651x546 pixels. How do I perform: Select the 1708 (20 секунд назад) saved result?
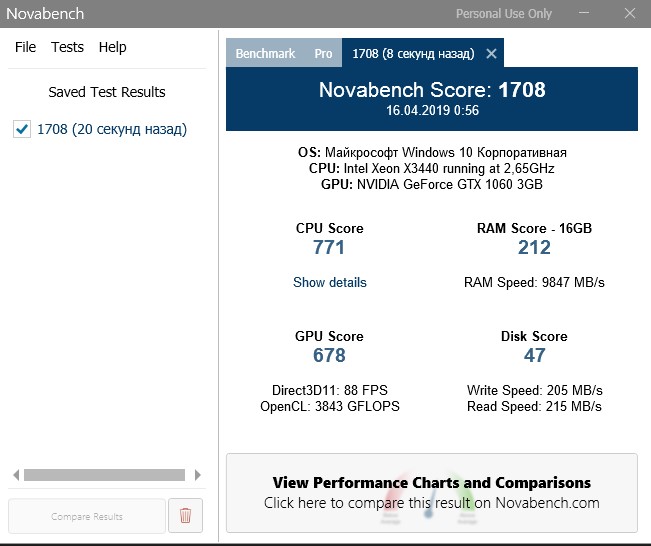(111, 129)
